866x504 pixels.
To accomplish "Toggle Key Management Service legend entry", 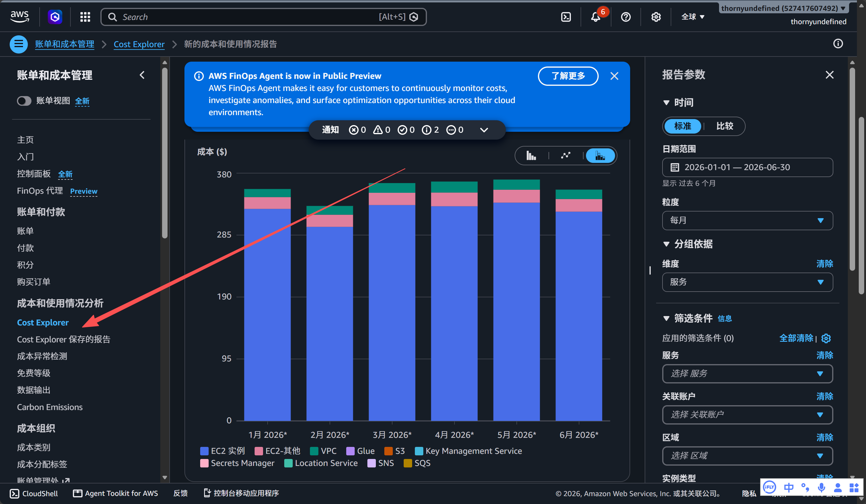I will (468, 451).
